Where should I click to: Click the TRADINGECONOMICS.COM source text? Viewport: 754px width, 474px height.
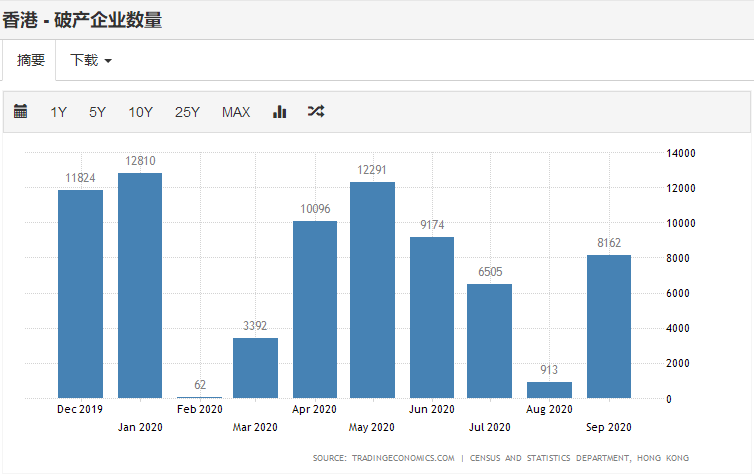click(403, 458)
